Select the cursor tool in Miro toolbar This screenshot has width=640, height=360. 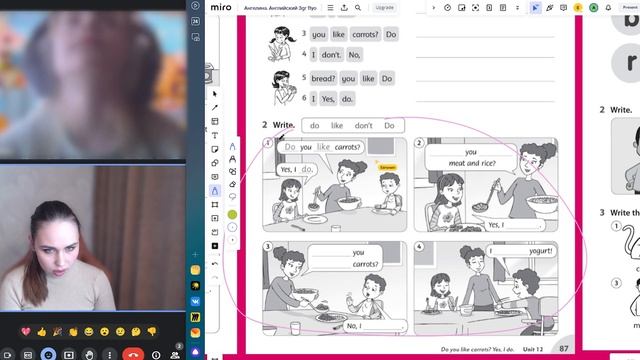click(x=215, y=94)
